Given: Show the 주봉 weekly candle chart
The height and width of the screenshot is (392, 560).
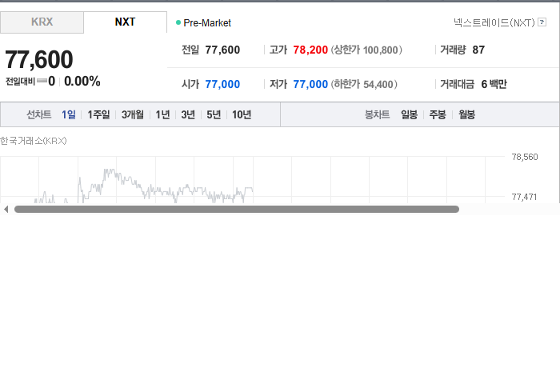Looking at the screenshot, I should (x=438, y=114).
